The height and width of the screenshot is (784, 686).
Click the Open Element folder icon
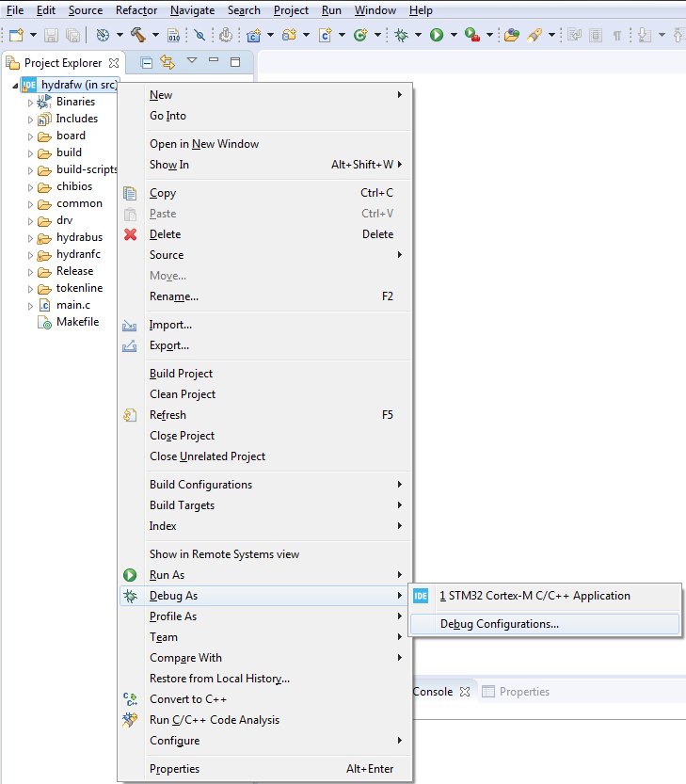[x=512, y=35]
